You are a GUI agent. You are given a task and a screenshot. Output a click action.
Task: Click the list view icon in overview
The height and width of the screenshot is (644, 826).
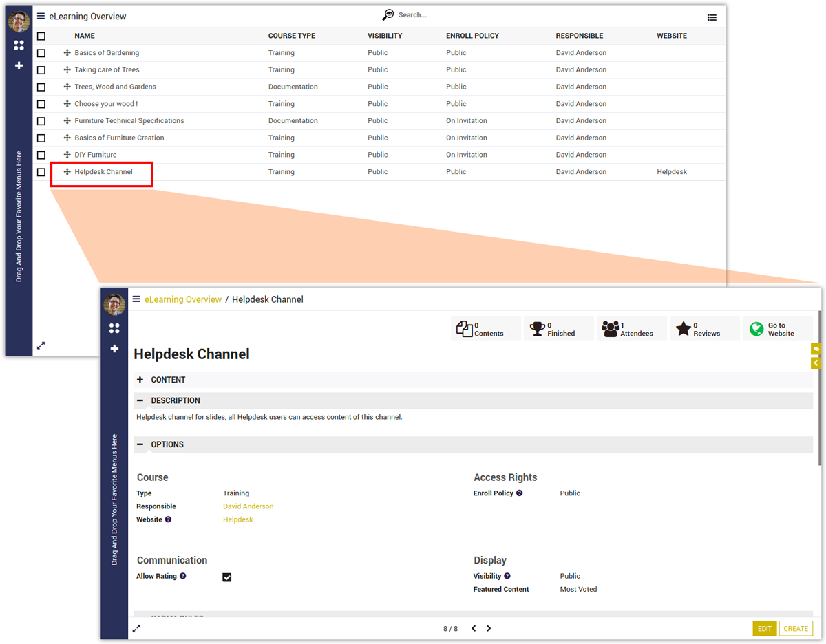pyautogui.click(x=712, y=17)
